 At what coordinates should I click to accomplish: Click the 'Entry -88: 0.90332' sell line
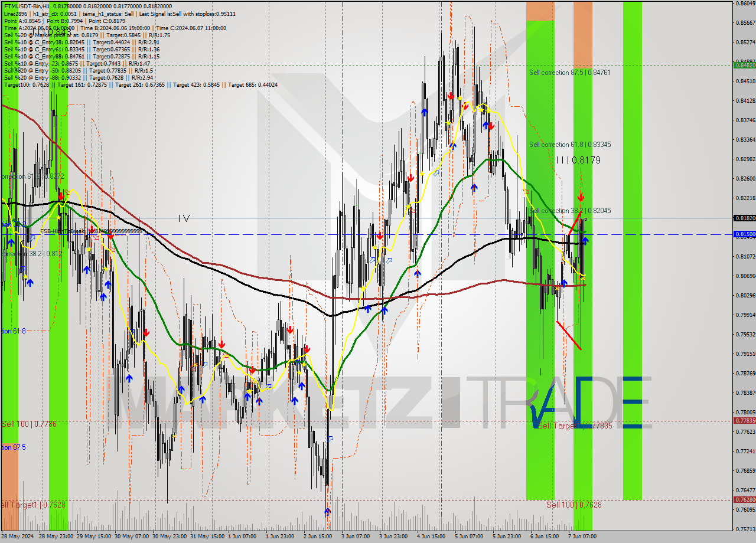point(79,77)
